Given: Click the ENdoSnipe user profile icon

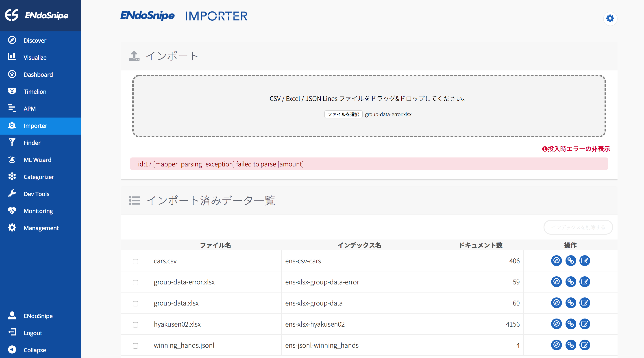Looking at the screenshot, I should coord(12,316).
